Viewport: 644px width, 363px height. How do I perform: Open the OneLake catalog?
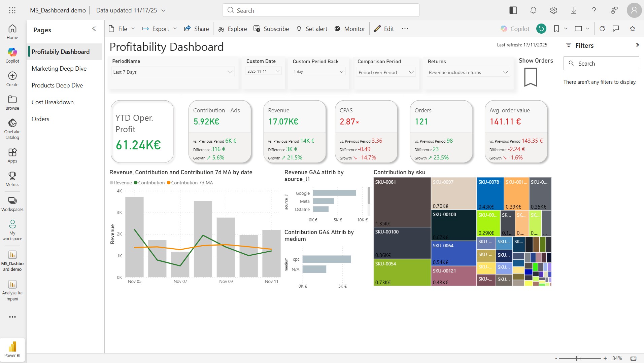pyautogui.click(x=12, y=129)
